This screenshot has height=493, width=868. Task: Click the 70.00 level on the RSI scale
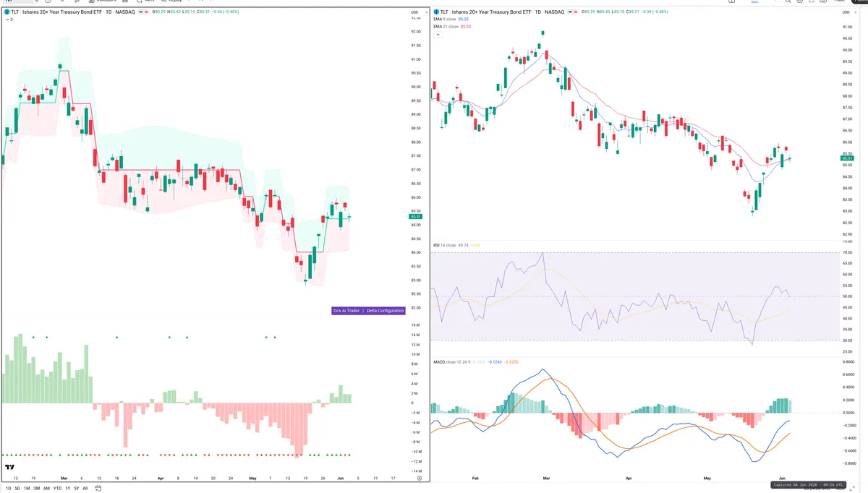tap(847, 252)
